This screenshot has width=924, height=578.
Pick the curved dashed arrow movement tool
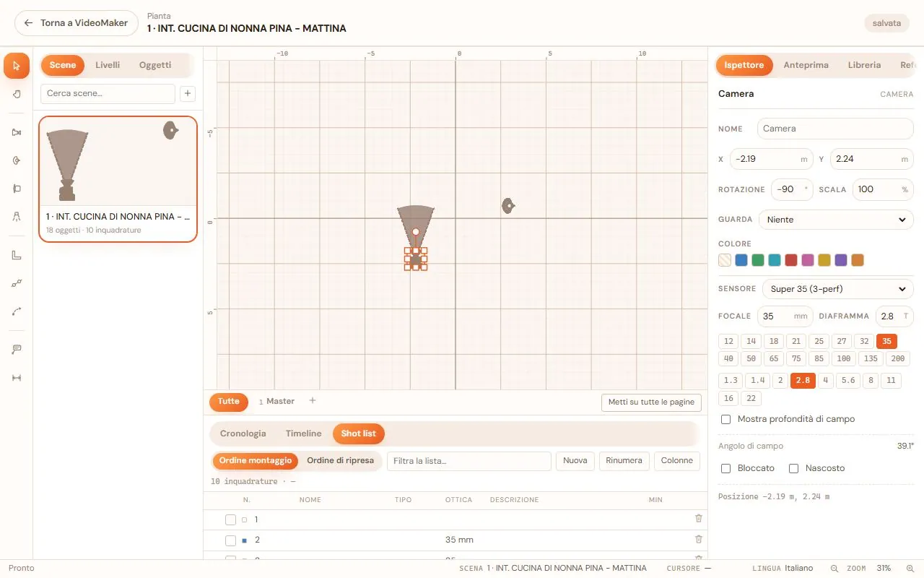[x=17, y=311]
